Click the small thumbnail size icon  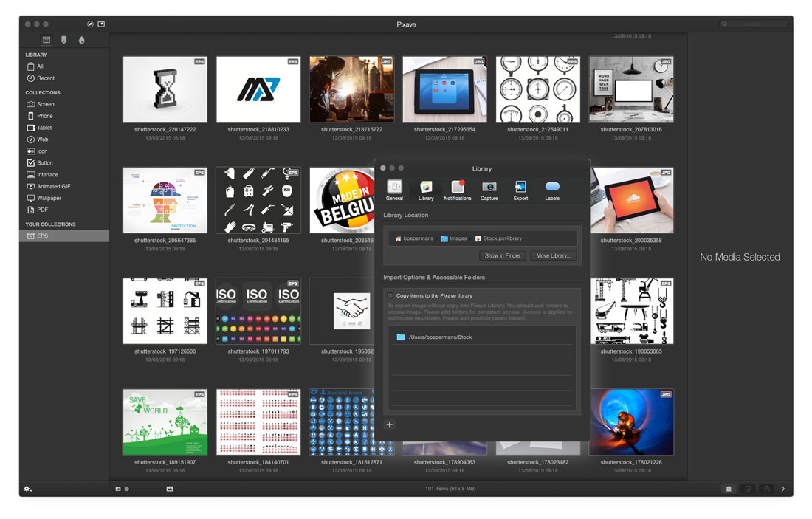coord(118,489)
